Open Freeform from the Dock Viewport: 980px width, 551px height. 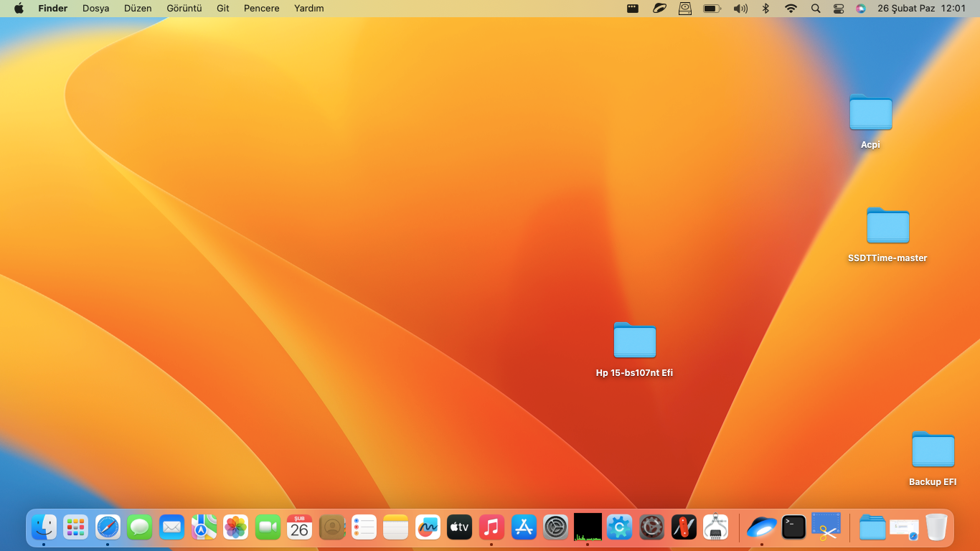tap(428, 528)
